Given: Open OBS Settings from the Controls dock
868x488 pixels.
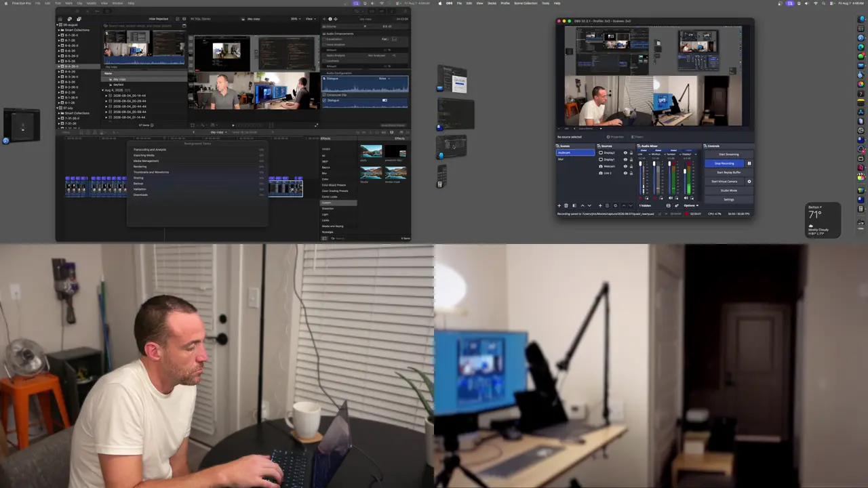Looking at the screenshot, I should tap(729, 199).
